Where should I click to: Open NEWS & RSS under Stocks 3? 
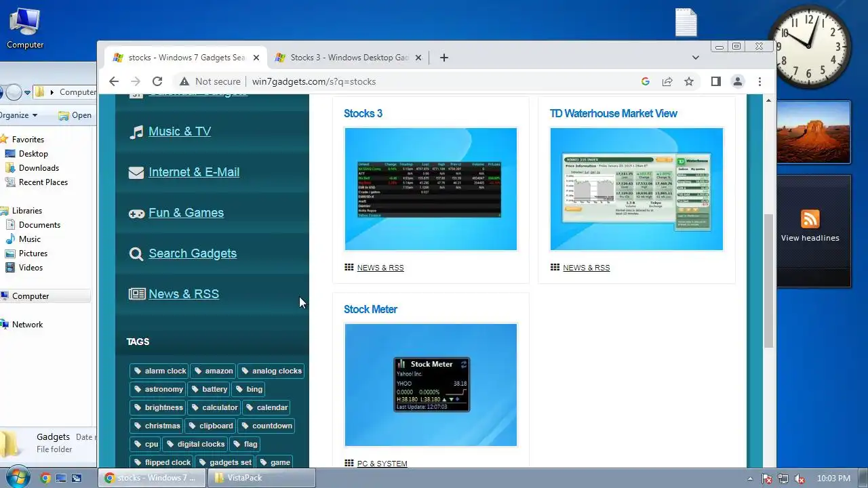point(380,268)
